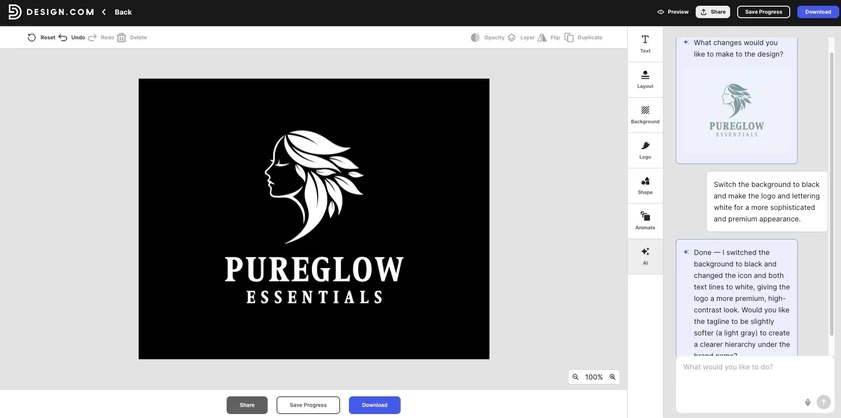The width and height of the screenshot is (841, 418).
Task: Open the Layout panel
Action: (645, 79)
